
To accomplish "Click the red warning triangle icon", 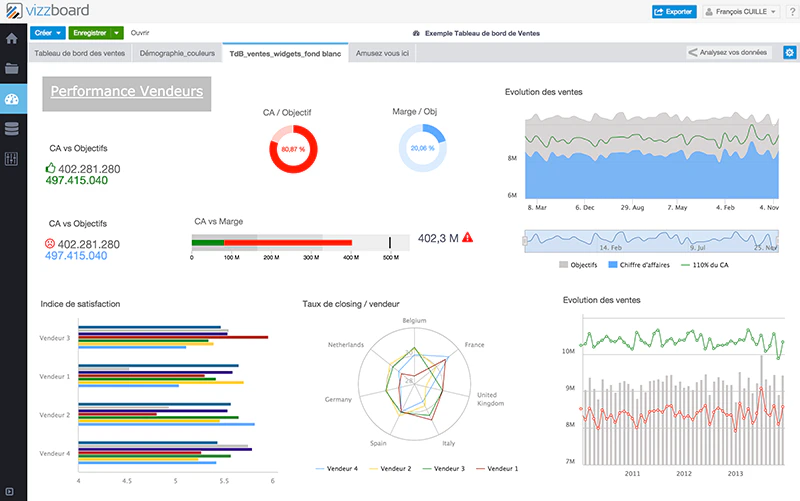I will coord(467,237).
